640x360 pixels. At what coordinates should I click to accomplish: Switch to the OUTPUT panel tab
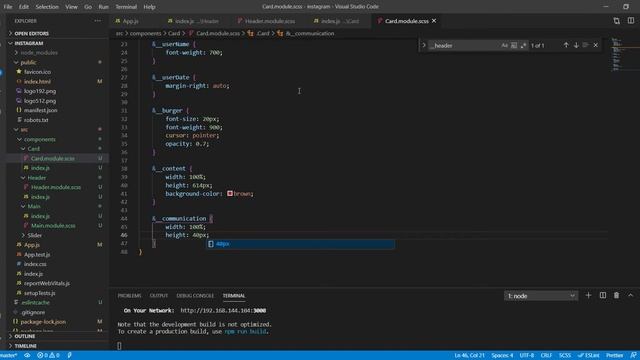tap(159, 296)
